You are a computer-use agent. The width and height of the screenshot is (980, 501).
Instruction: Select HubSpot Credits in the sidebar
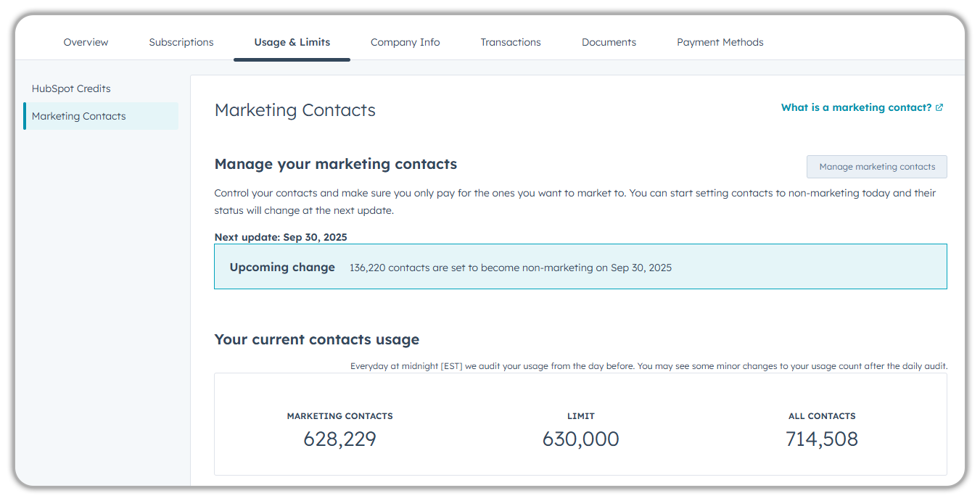70,88
